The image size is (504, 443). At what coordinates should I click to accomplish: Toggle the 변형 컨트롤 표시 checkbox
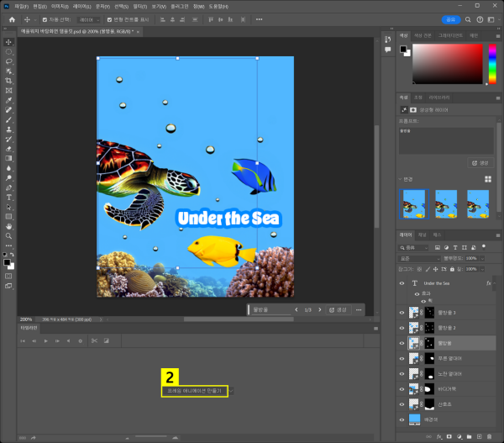[x=110, y=18]
